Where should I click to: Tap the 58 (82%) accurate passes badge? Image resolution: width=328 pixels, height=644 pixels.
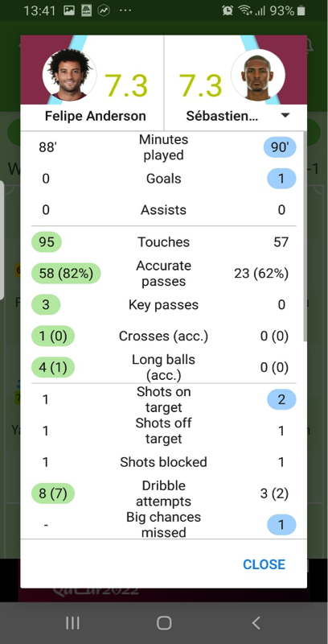(x=66, y=274)
